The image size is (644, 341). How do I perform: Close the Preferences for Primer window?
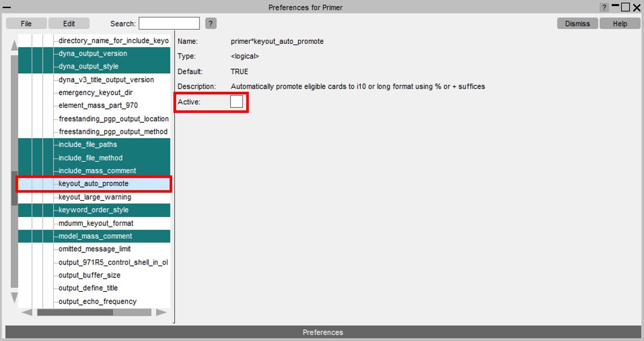[x=637, y=7]
